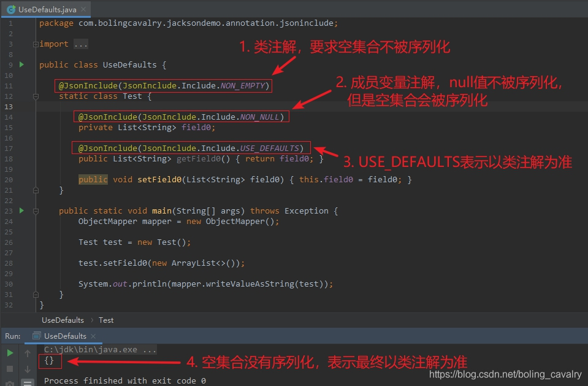
Task: Toggle soft-wrap in the console
Action: coord(28,383)
